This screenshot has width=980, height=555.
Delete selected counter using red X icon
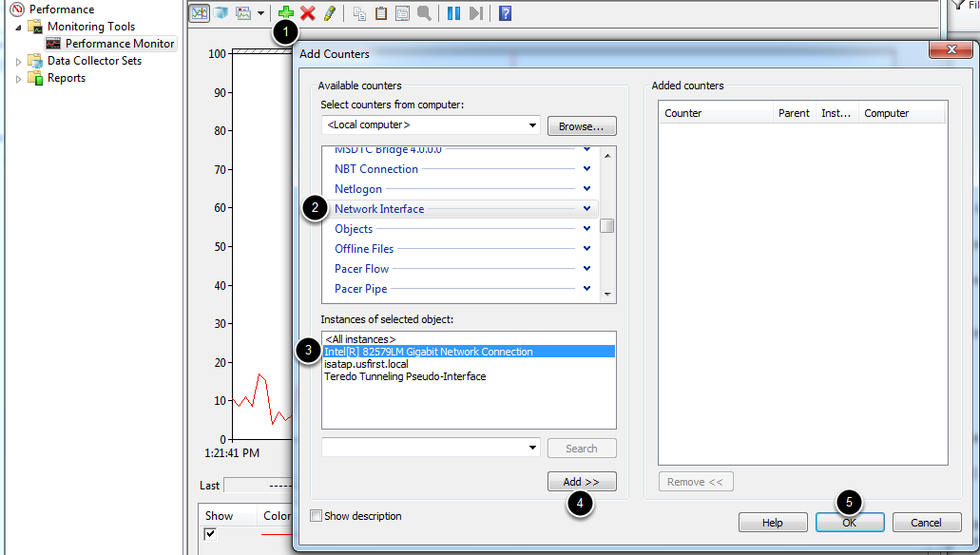(x=306, y=12)
